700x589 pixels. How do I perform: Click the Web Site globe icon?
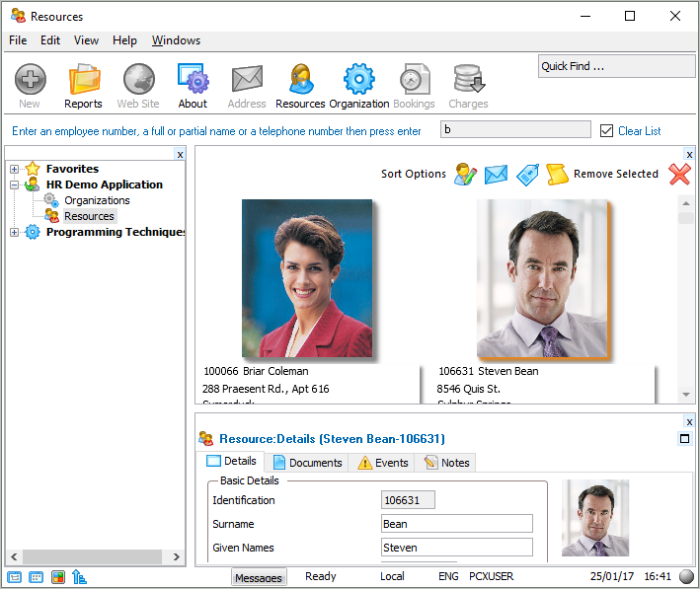click(139, 80)
